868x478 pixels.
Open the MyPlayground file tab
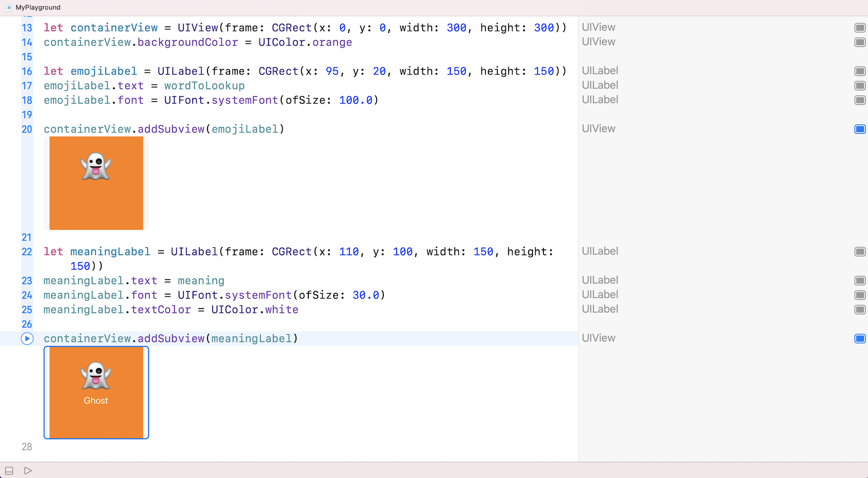point(38,7)
